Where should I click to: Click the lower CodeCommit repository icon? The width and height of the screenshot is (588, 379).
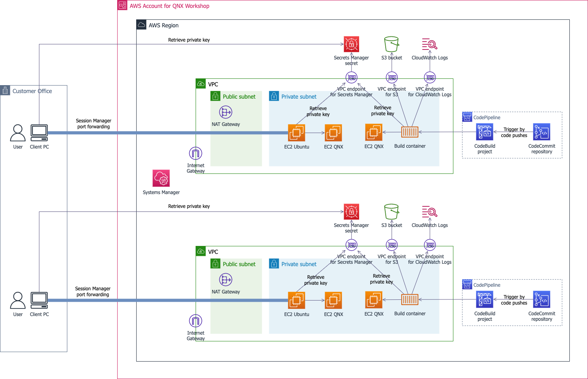pos(542,299)
